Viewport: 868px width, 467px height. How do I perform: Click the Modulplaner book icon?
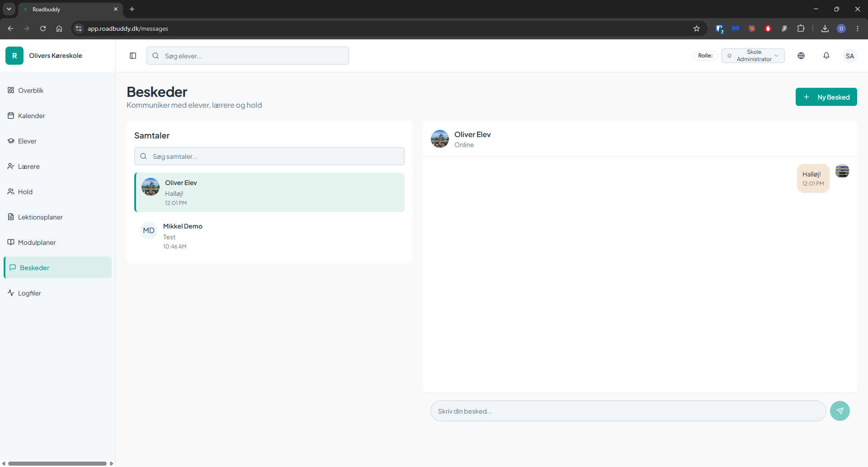pyautogui.click(x=11, y=242)
